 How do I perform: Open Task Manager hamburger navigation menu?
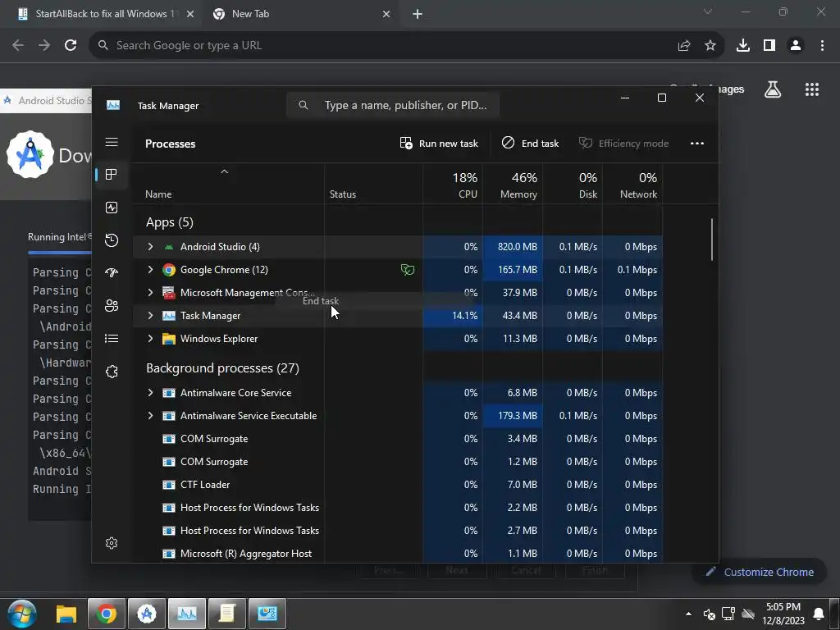[112, 142]
